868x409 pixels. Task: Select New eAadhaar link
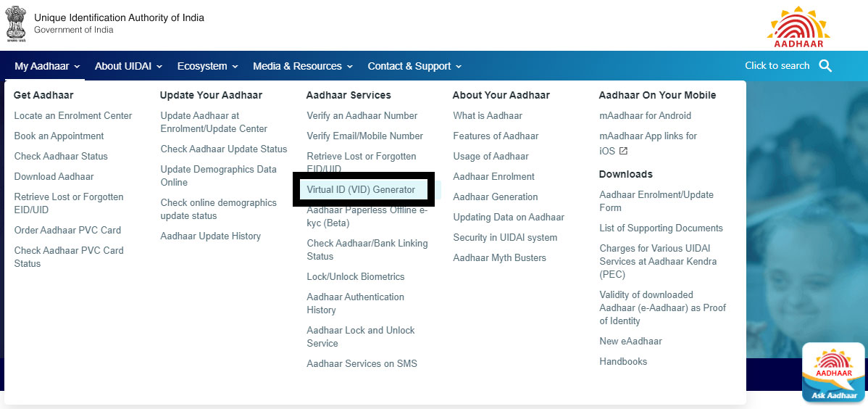click(x=630, y=342)
